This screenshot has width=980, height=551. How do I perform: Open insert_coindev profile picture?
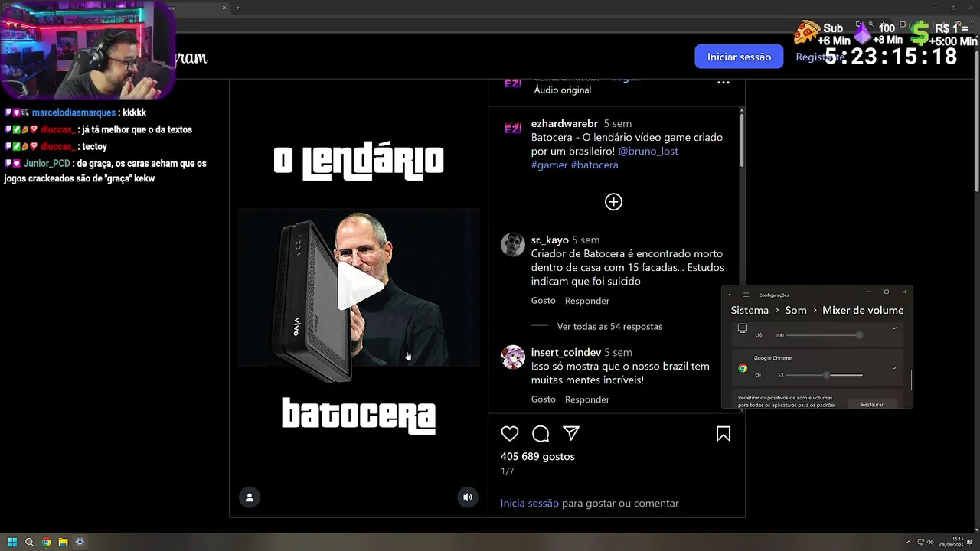(x=513, y=357)
